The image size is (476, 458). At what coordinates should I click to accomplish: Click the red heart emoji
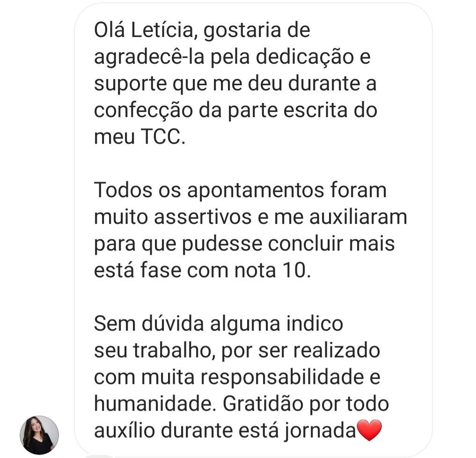(x=369, y=430)
